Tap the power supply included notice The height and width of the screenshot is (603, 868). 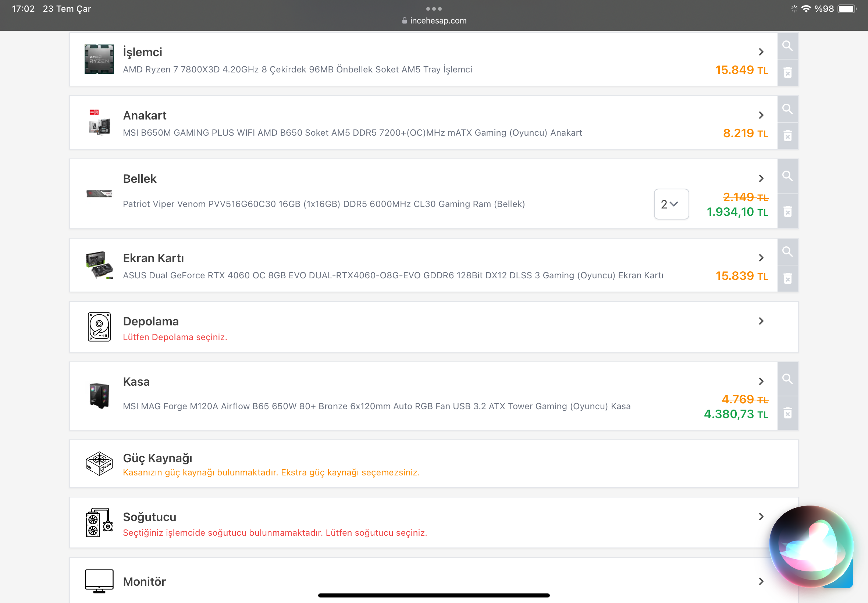click(x=271, y=472)
